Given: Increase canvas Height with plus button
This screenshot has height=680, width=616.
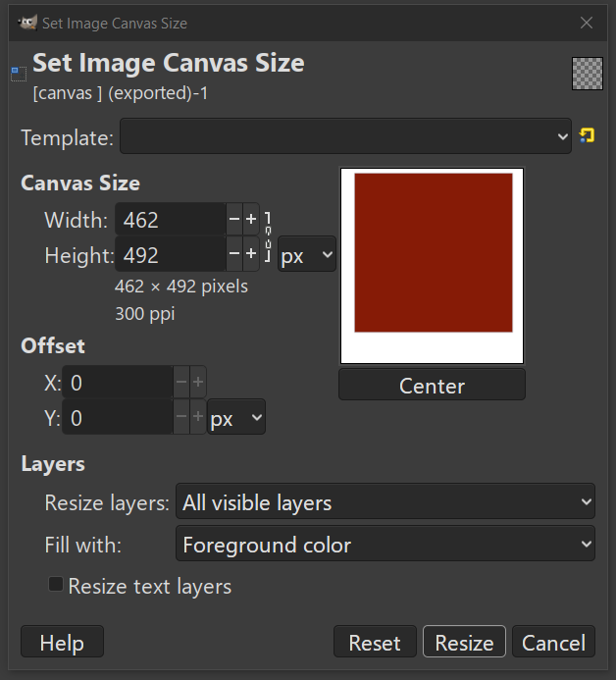Looking at the screenshot, I should click(x=251, y=254).
